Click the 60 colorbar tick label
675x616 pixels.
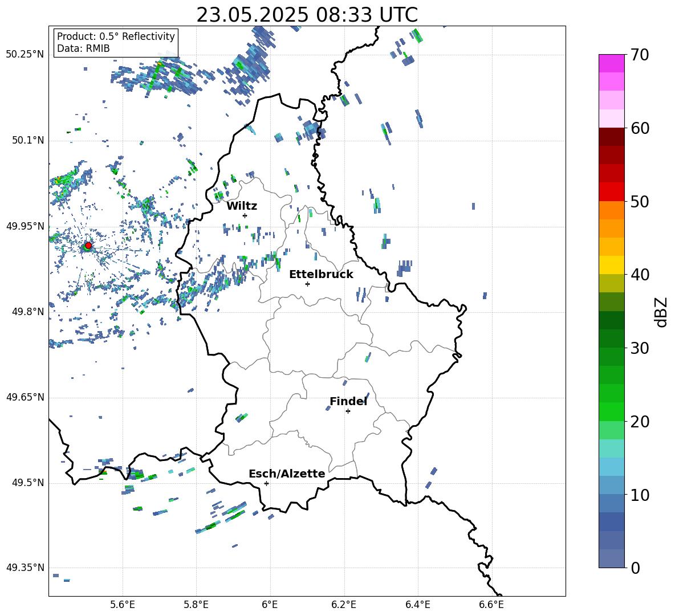coord(640,128)
